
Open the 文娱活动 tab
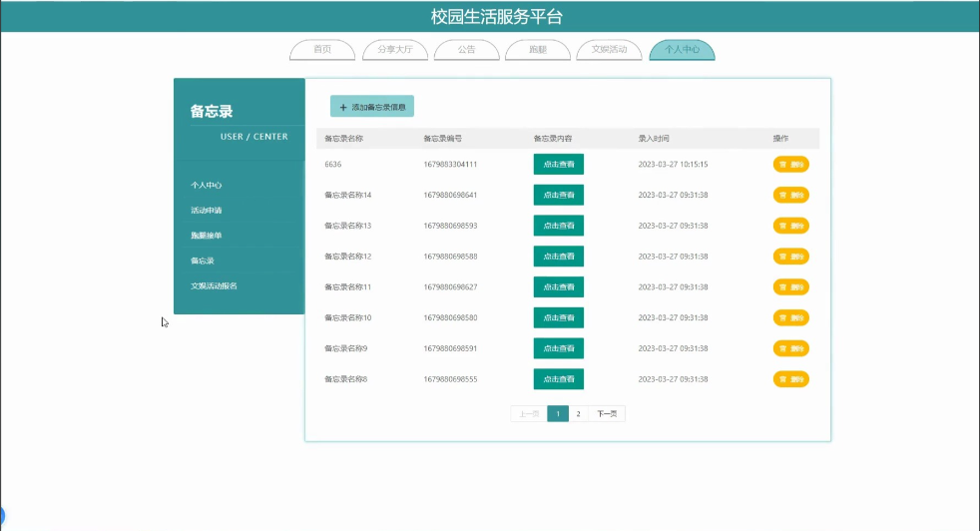click(609, 50)
